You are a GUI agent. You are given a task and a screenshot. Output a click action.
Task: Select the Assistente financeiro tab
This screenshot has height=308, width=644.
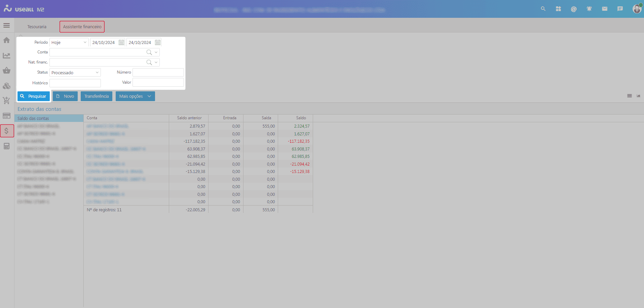[82, 27]
